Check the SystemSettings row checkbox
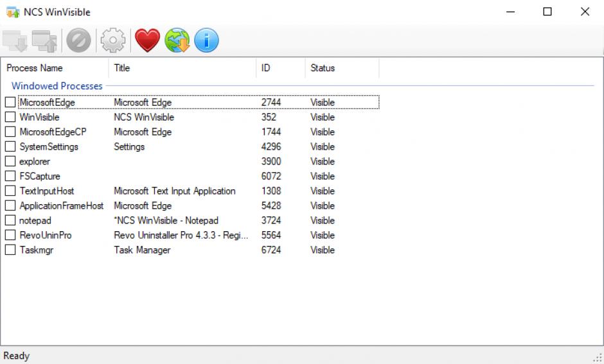Image resolution: width=604 pixels, height=364 pixels. [10, 146]
